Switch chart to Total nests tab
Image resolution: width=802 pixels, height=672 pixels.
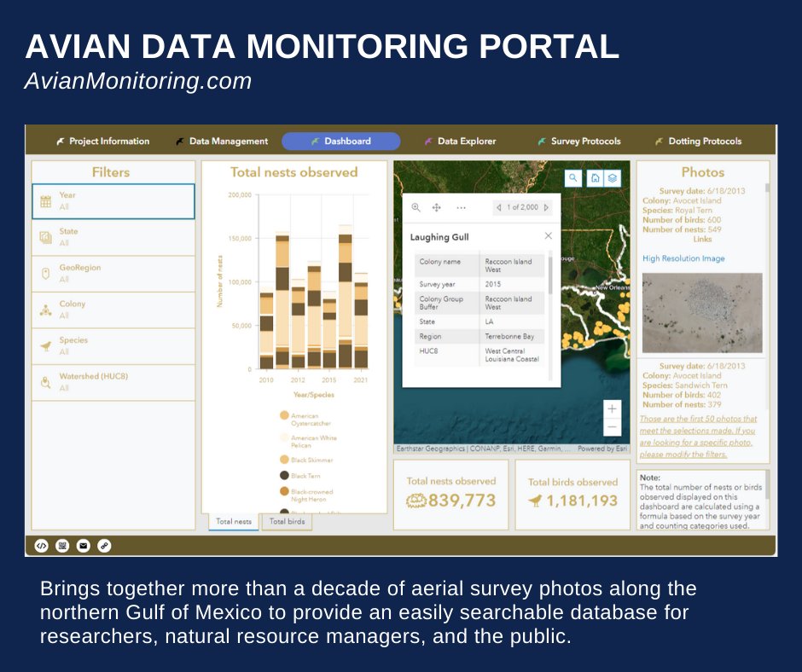pyautogui.click(x=234, y=522)
